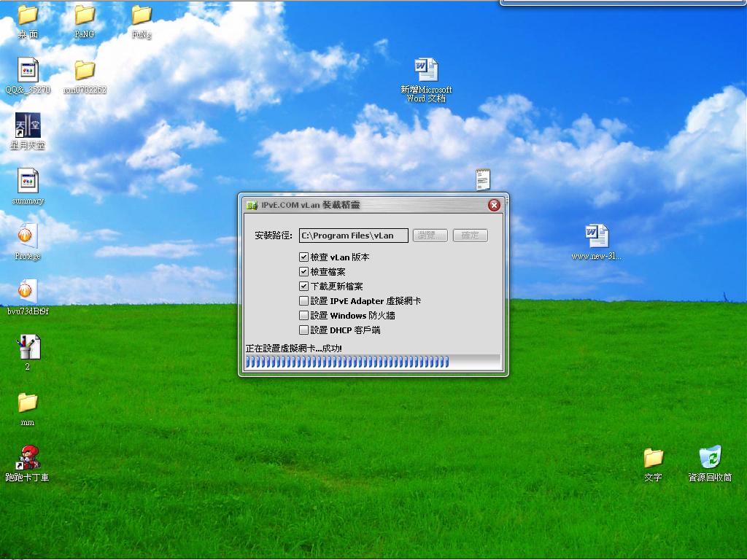Select the summary file icon
747x560 pixels.
(28, 181)
